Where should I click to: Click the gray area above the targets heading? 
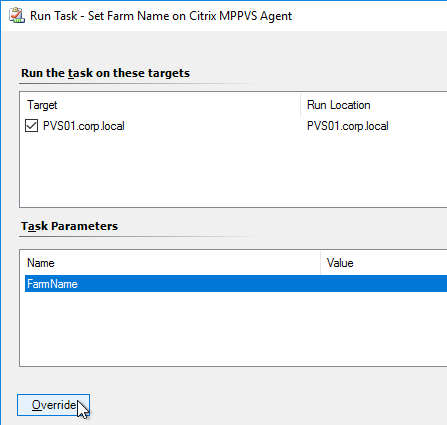(223, 48)
